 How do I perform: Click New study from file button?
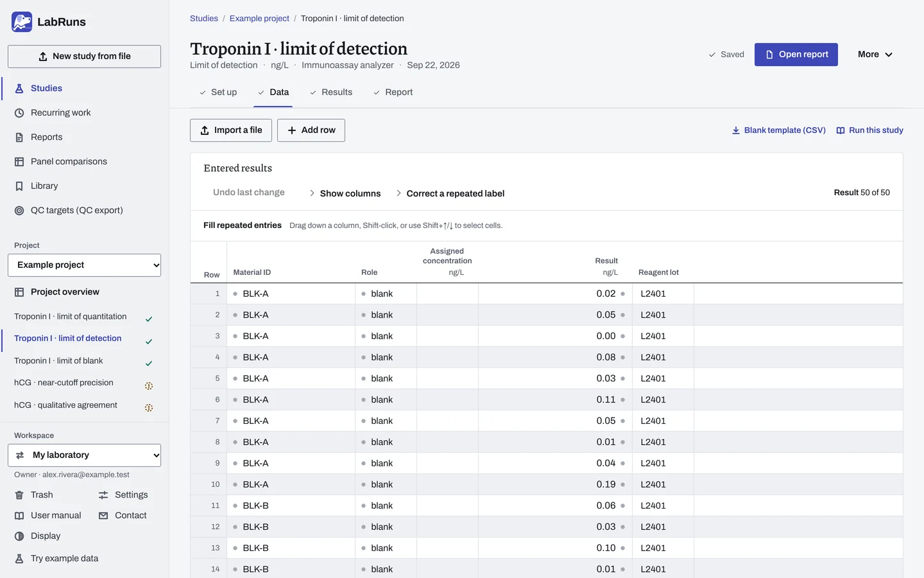coord(84,57)
